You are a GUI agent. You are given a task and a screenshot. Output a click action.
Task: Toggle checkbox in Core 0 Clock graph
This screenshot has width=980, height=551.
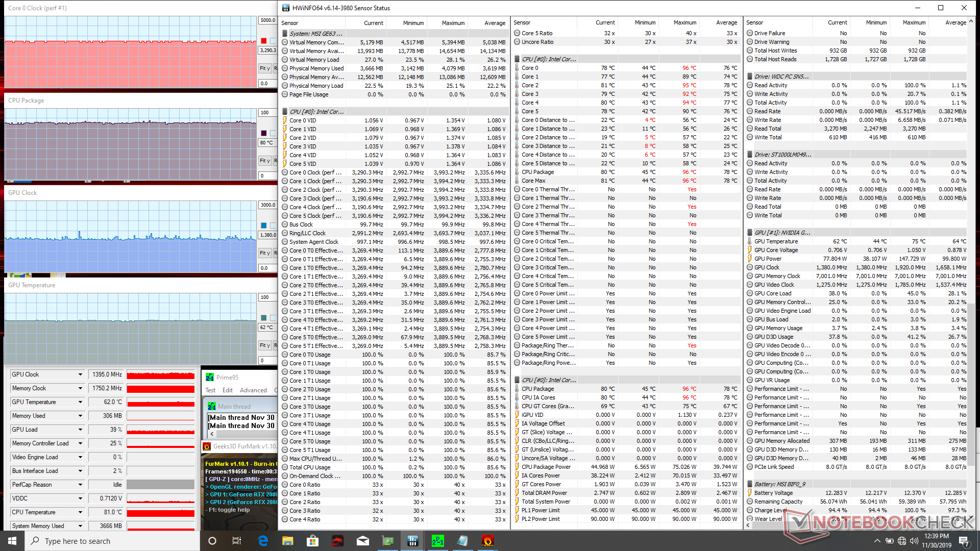[x=273, y=41]
